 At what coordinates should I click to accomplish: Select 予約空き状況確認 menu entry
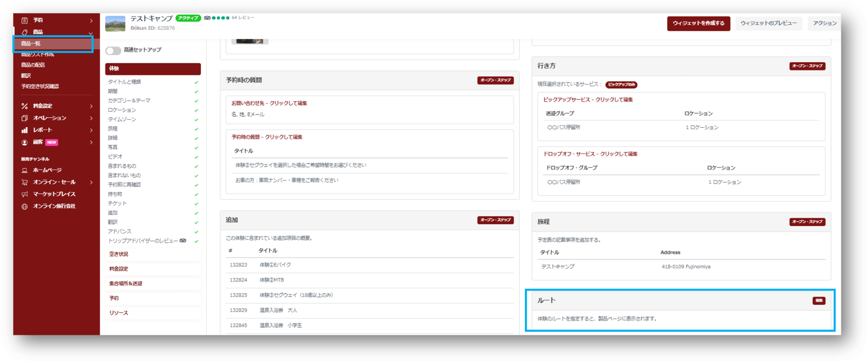(x=40, y=86)
